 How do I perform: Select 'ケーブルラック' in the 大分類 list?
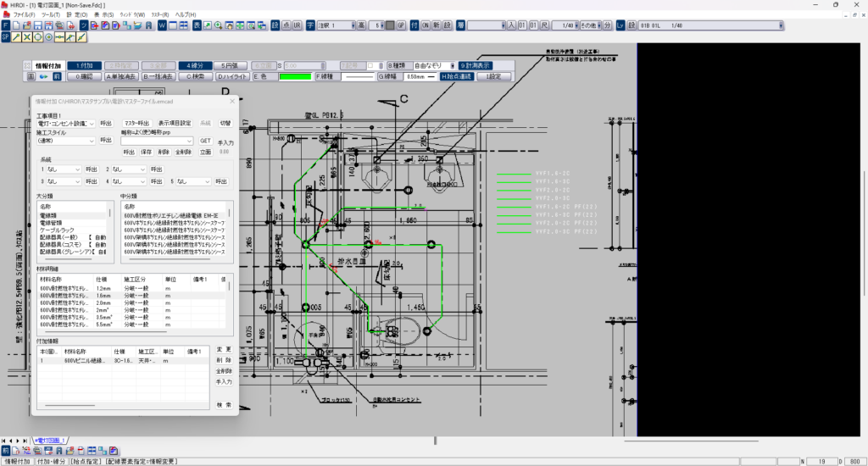click(58, 231)
